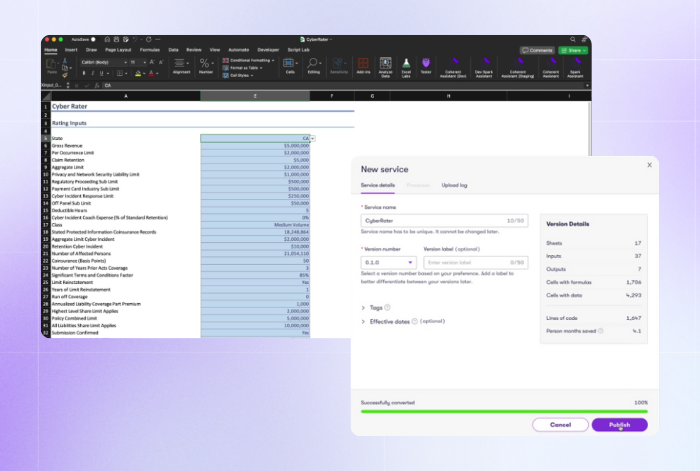Click the Tags help icon
This screenshot has height=471, width=700.
(x=388, y=307)
